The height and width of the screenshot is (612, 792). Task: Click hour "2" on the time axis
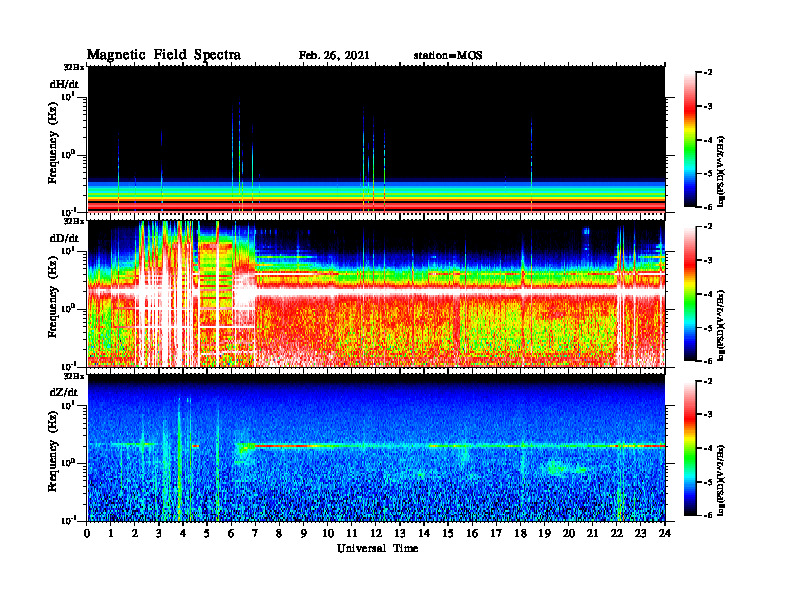pyautogui.click(x=135, y=534)
